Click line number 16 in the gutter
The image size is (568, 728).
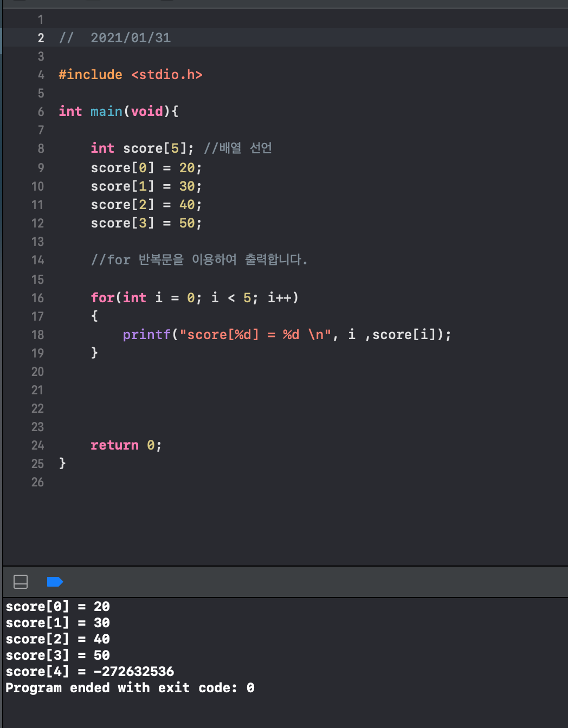tap(37, 298)
